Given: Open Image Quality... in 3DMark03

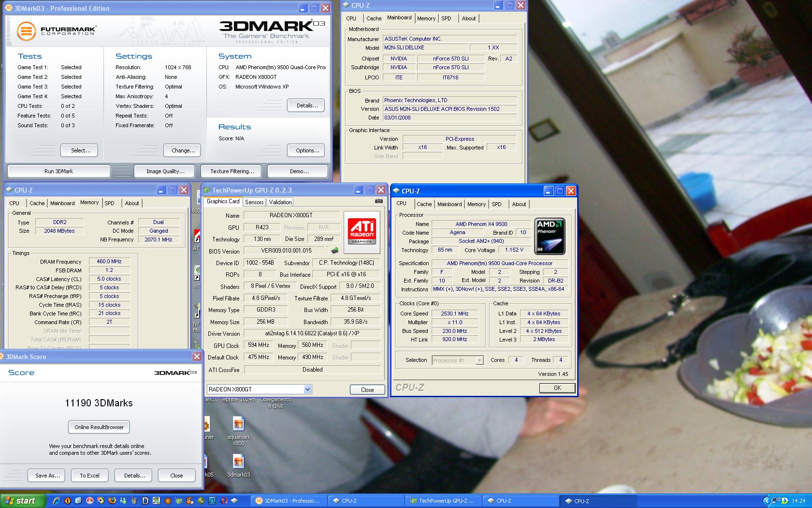Looking at the screenshot, I should click(165, 171).
